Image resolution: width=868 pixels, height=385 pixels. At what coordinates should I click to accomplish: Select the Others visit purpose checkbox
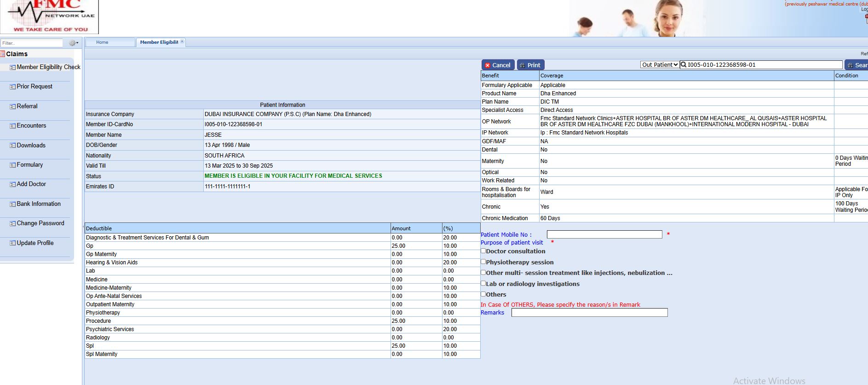pos(483,294)
